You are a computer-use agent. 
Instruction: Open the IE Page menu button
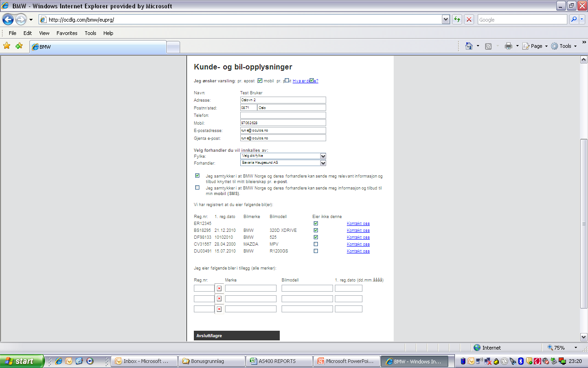pyautogui.click(x=535, y=46)
